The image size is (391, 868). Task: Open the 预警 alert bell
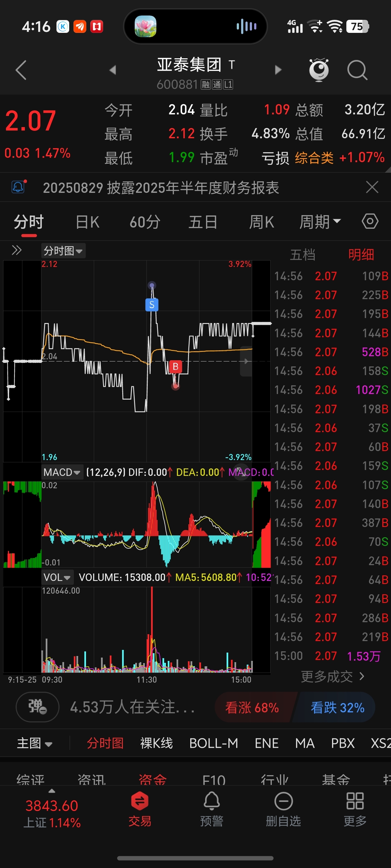pyautogui.click(x=212, y=809)
